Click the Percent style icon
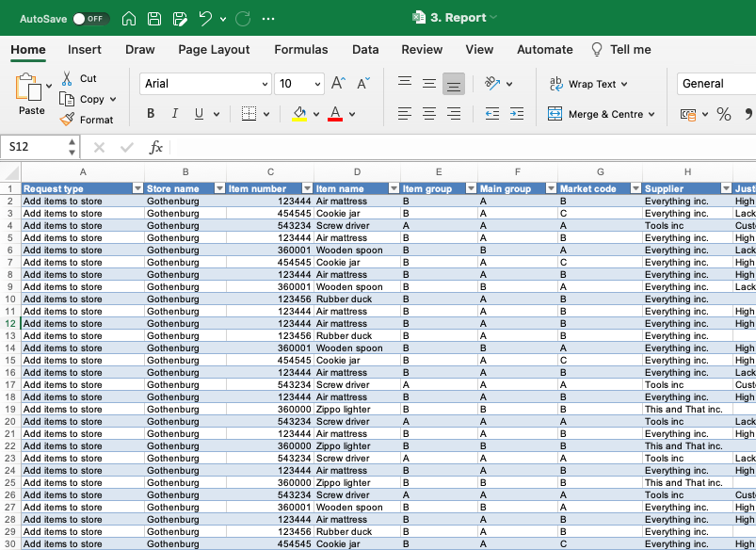This screenshot has width=756, height=550. pyautogui.click(x=724, y=114)
